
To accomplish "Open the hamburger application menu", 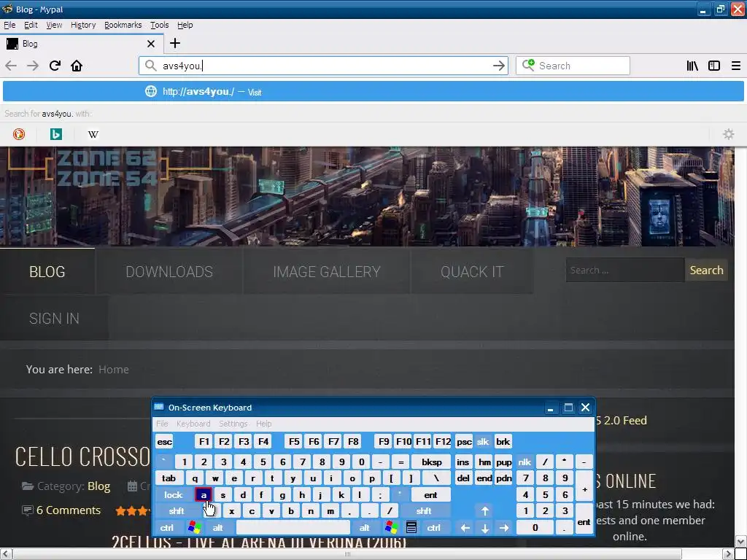I will tap(736, 66).
